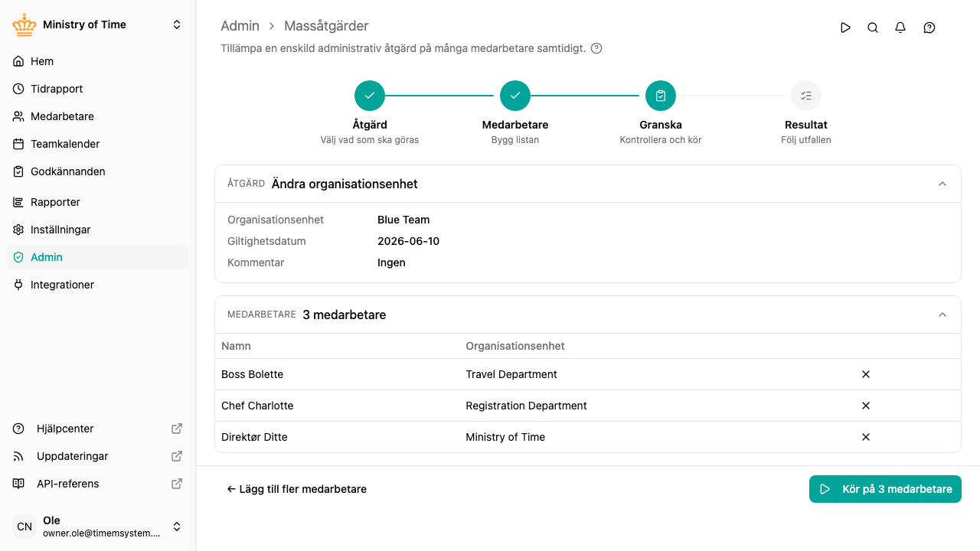Open search via magnifier icon

pyautogui.click(x=873, y=28)
